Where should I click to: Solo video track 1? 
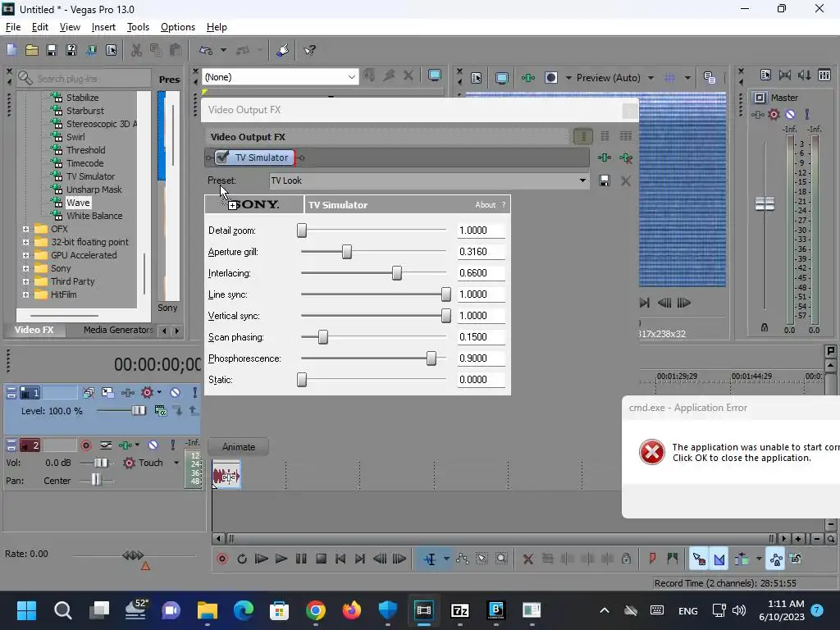(194, 393)
